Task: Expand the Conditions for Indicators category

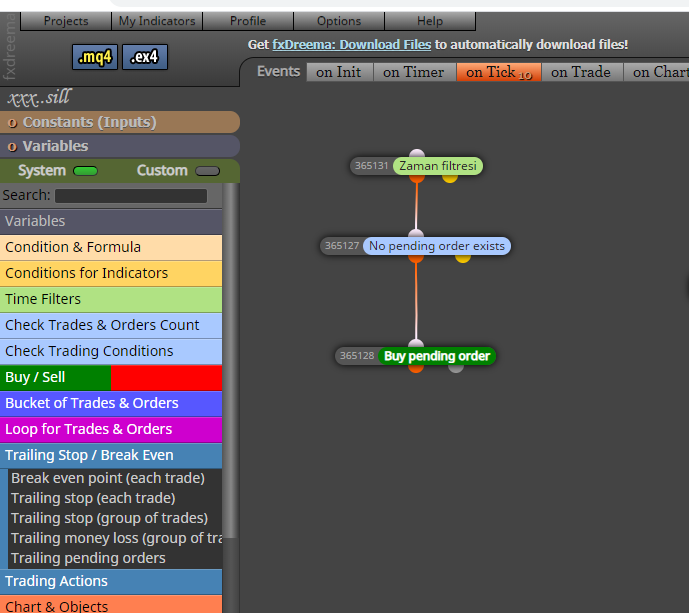Action: [x=111, y=273]
